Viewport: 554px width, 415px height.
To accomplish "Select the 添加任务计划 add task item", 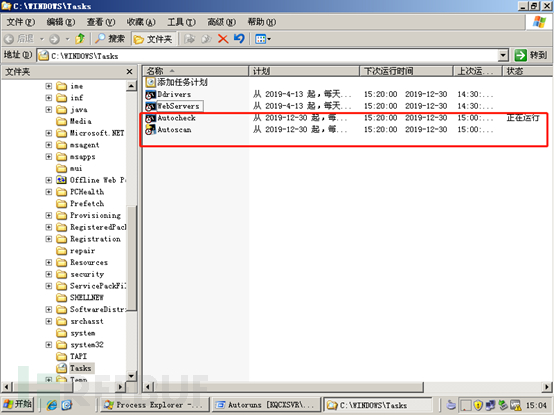I will point(177,82).
